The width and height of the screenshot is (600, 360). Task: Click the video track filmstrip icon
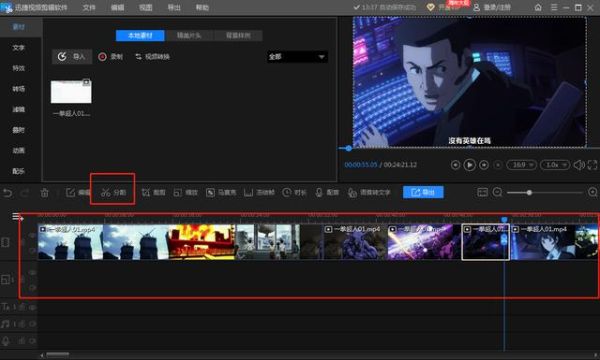tap(6, 243)
